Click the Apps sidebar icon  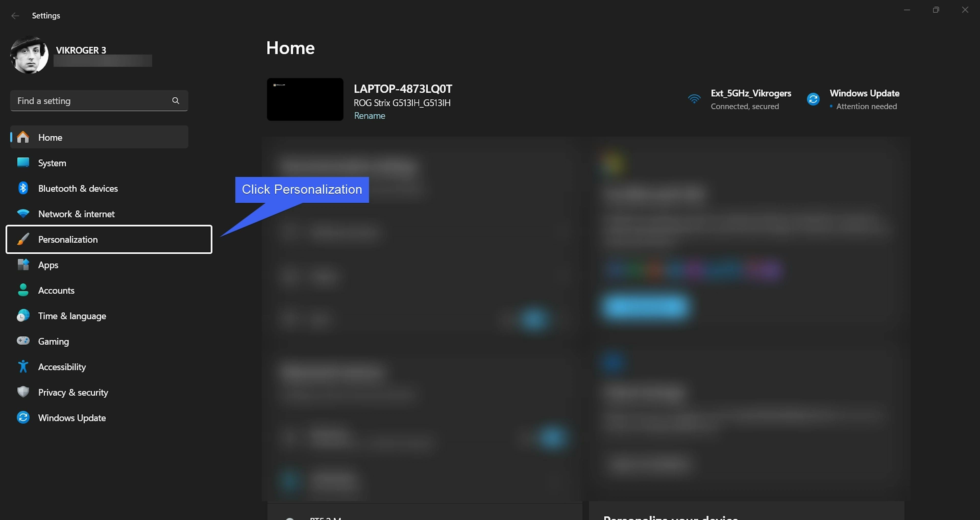(x=23, y=265)
